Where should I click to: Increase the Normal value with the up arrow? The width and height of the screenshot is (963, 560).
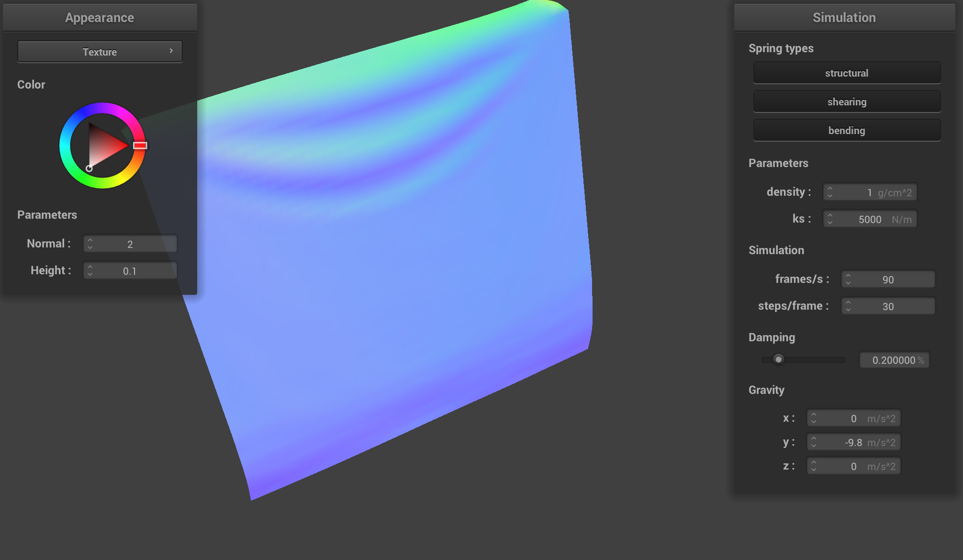pyautogui.click(x=90, y=240)
